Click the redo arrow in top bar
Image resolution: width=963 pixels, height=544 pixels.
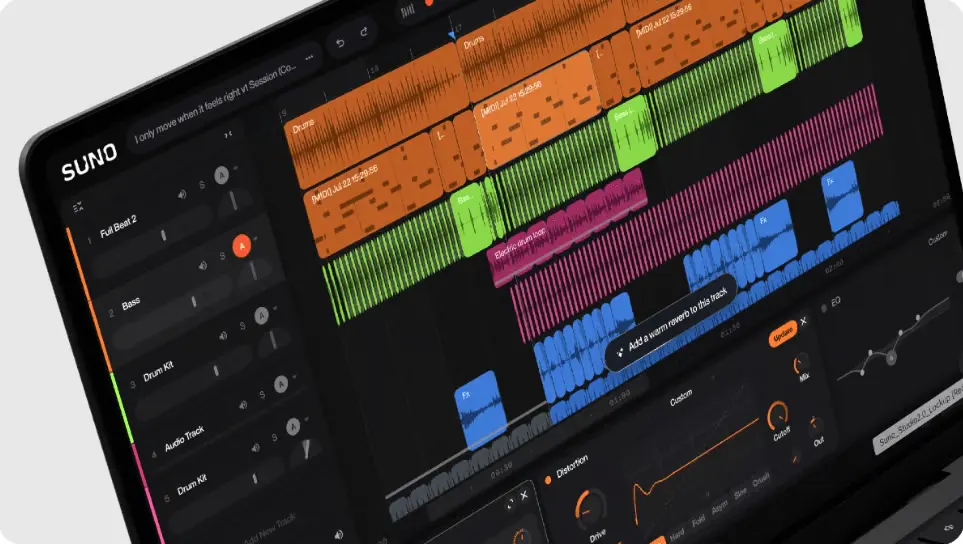[x=364, y=31]
